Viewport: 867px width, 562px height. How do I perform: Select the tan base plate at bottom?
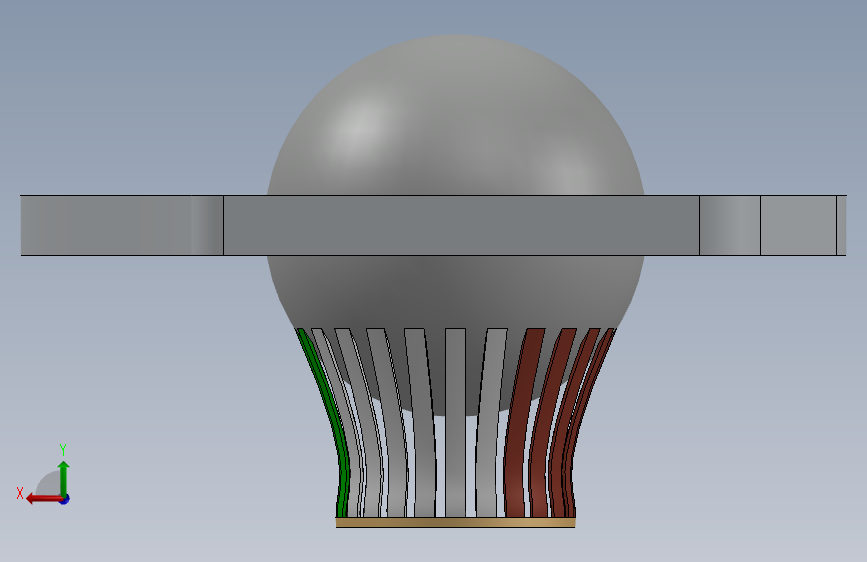455,522
